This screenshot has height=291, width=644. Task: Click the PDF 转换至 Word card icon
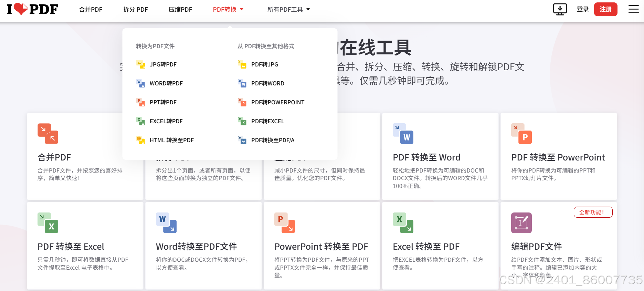[x=403, y=134]
